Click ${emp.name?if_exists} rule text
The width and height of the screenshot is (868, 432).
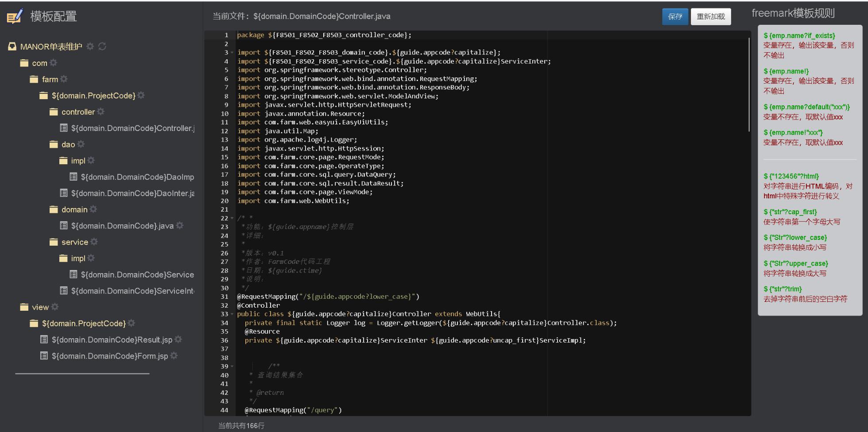click(x=799, y=35)
